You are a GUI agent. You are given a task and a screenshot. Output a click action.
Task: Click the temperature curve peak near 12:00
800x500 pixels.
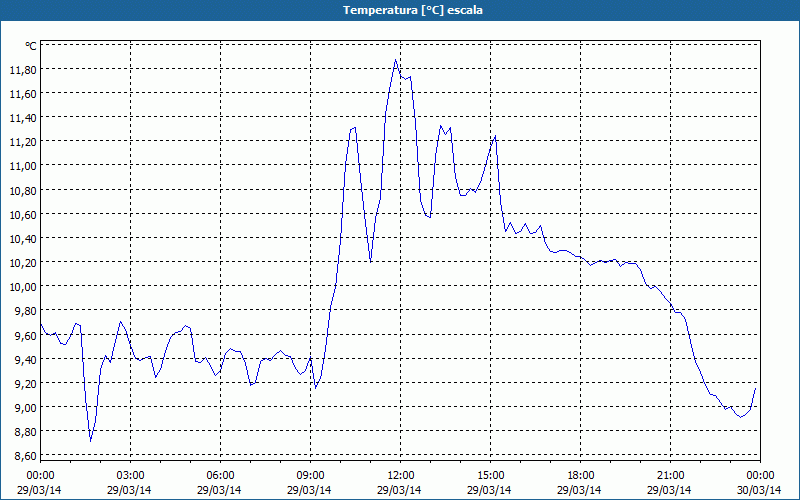395,60
